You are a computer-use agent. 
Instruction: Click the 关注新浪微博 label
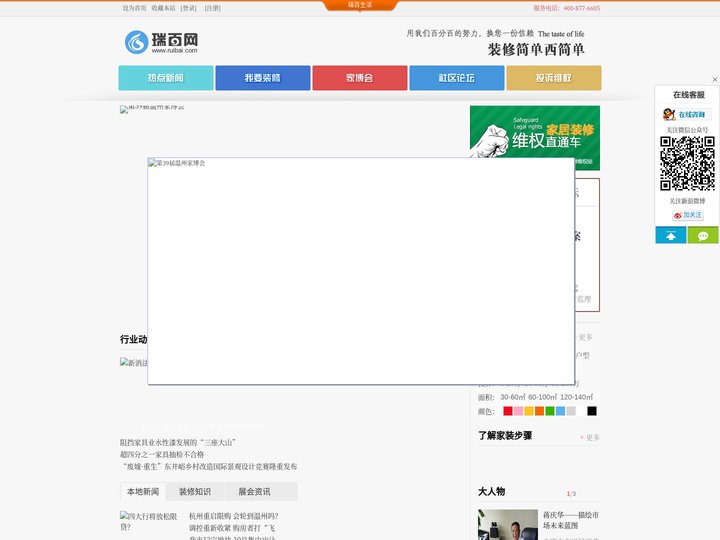687,201
